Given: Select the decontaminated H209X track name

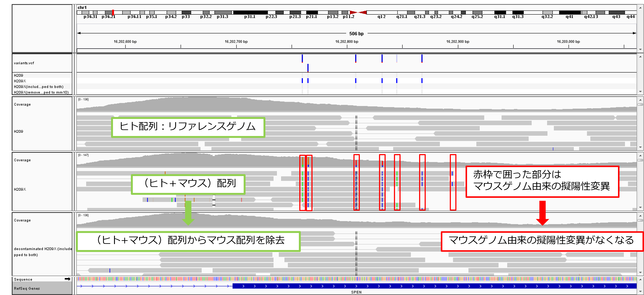Looking at the screenshot, I should click(x=43, y=252).
